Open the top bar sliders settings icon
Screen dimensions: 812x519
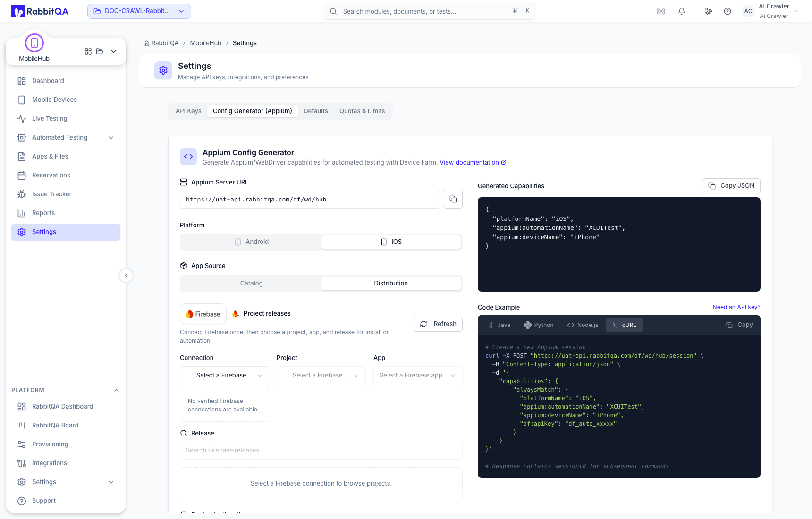point(709,11)
